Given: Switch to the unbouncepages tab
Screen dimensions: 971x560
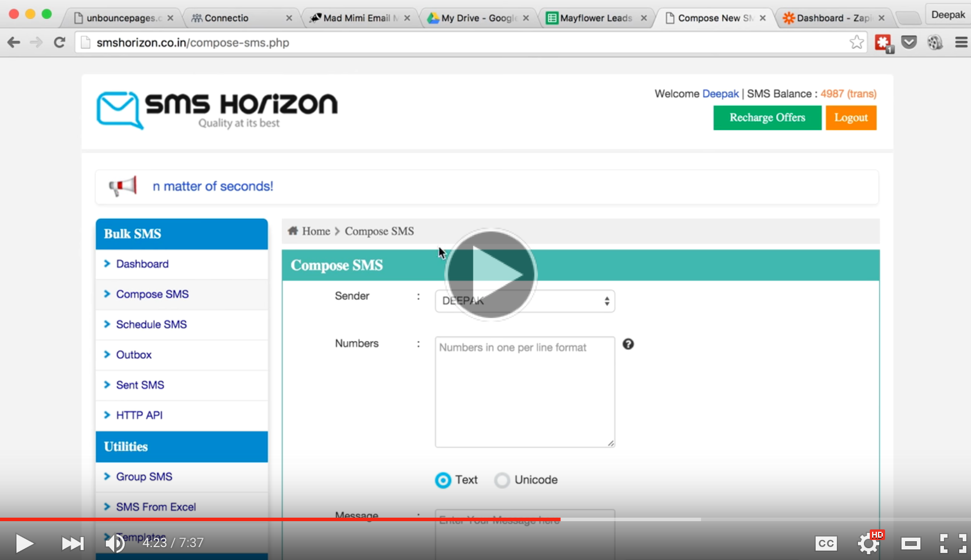Looking at the screenshot, I should [123, 18].
